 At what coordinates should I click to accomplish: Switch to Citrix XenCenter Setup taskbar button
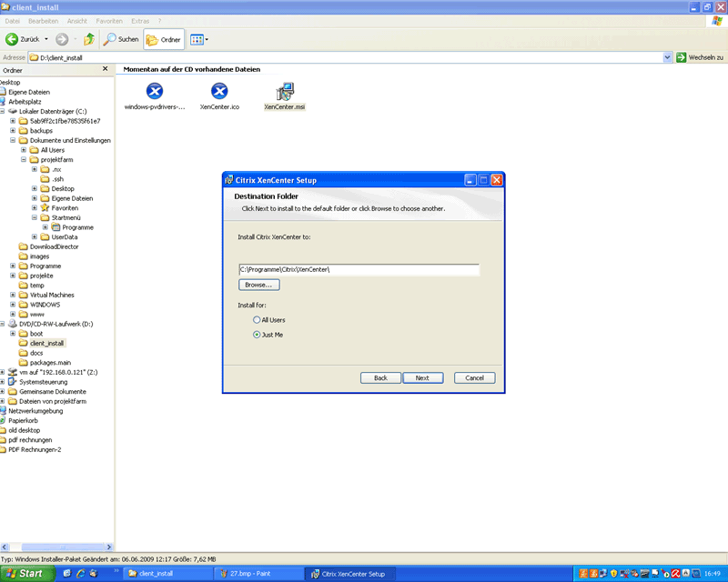(x=350, y=574)
